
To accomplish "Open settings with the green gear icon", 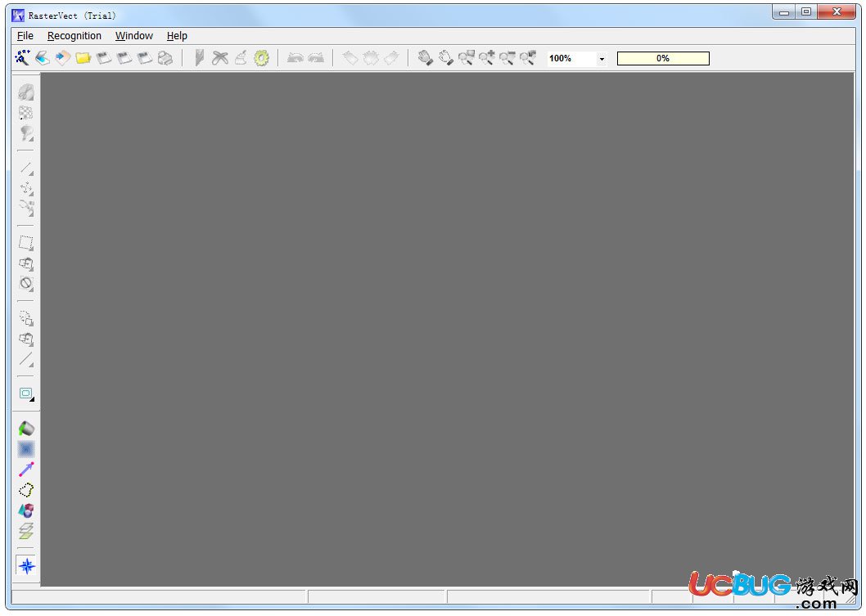I will (x=261, y=57).
